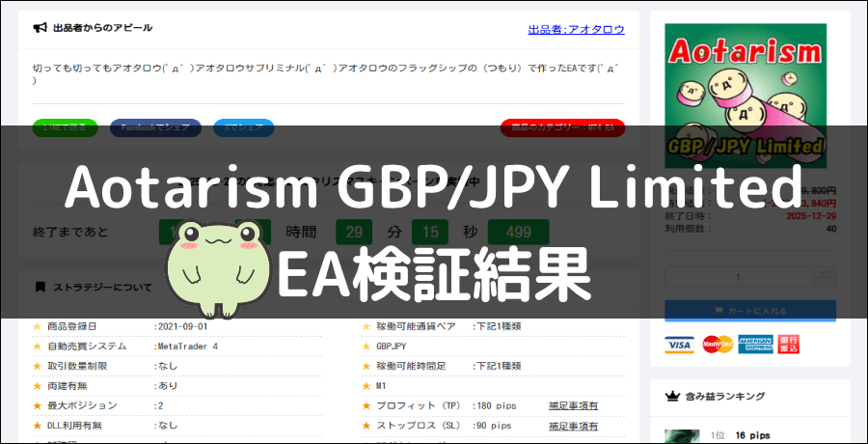This screenshot has width=868, height=444.
Task: Click the MasterCard payment icon
Action: pos(718,345)
